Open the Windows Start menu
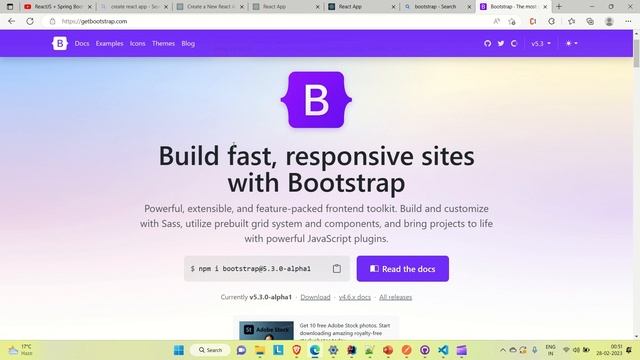The height and width of the screenshot is (360, 640). click(x=179, y=350)
